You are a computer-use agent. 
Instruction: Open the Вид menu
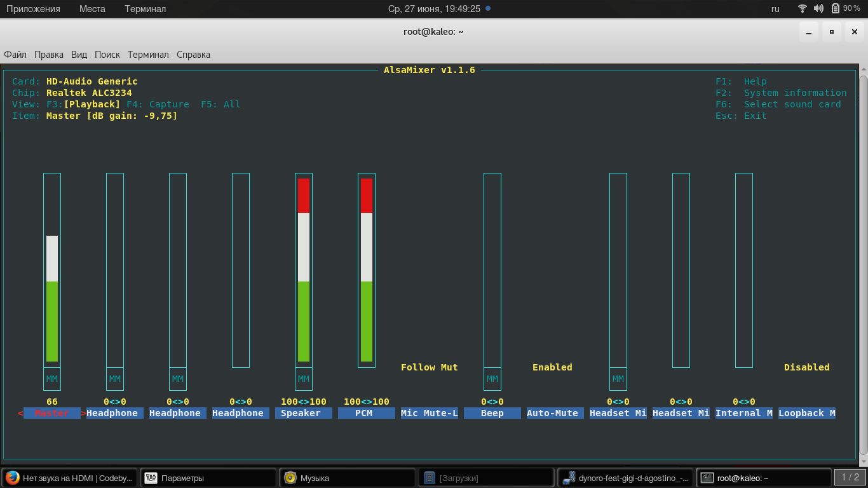[x=79, y=55]
